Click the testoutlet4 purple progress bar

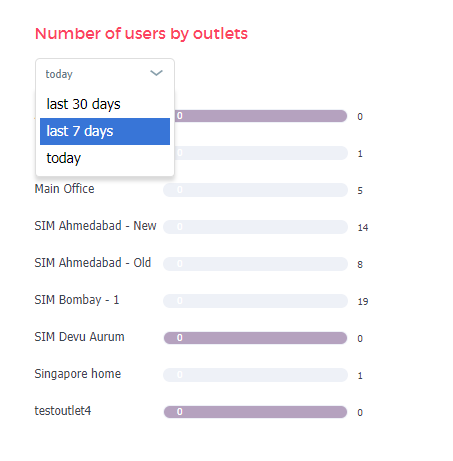(x=255, y=412)
